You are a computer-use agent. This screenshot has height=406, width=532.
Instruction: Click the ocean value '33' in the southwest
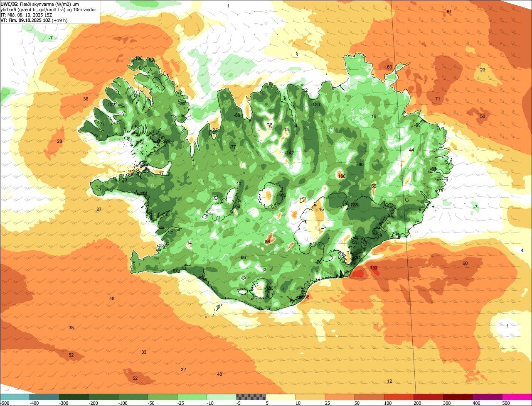tap(144, 352)
